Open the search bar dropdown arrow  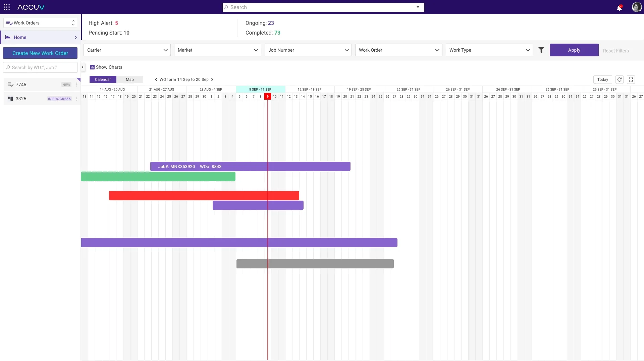[x=418, y=7]
